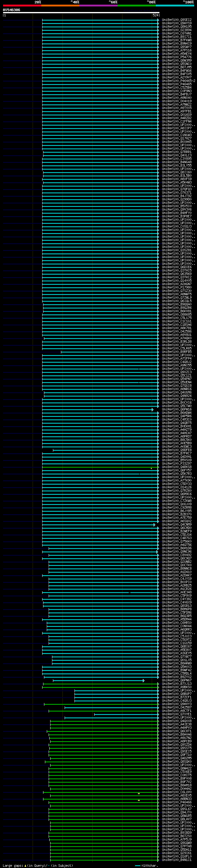Image resolution: width=197 pixels, height=868 pixels.
Task: Open hit UniRef100_B7XJ13
Action: (177, 684)
